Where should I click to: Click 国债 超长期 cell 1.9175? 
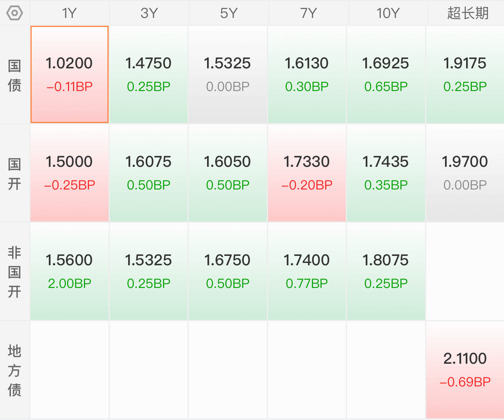(465, 75)
